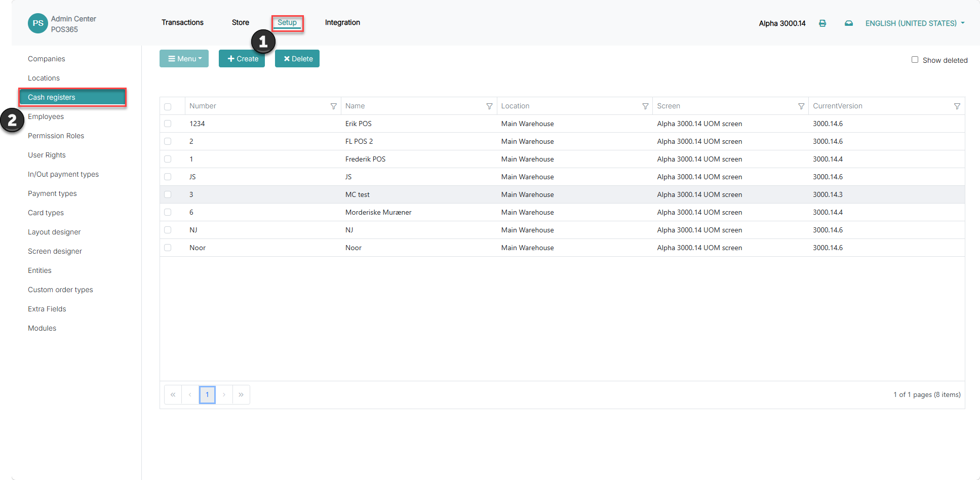Enable the Show deleted checkbox
Image resolution: width=980 pixels, height=480 pixels.
tap(915, 60)
